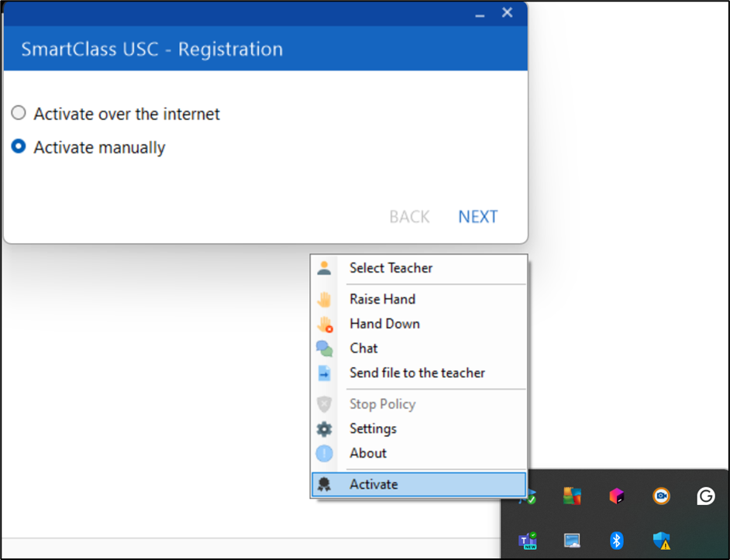Choose the 'Activate manually' radio option
This screenshot has height=560, width=730.
pos(19,147)
